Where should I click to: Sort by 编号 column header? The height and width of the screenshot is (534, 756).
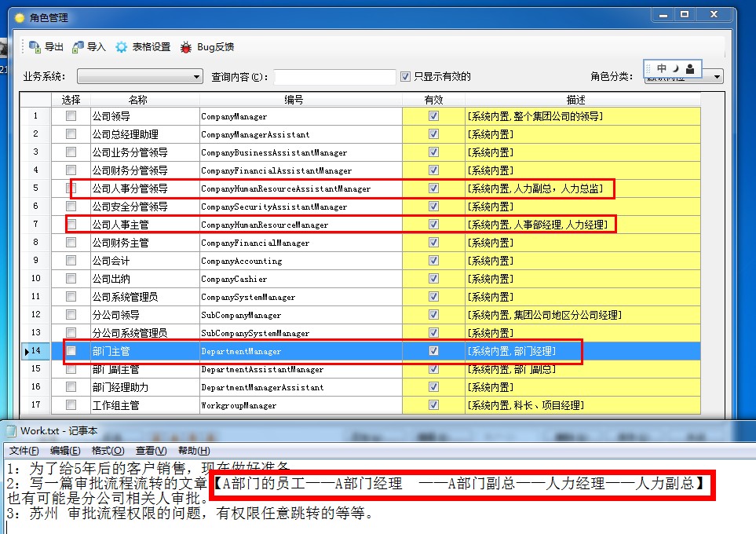[x=301, y=100]
